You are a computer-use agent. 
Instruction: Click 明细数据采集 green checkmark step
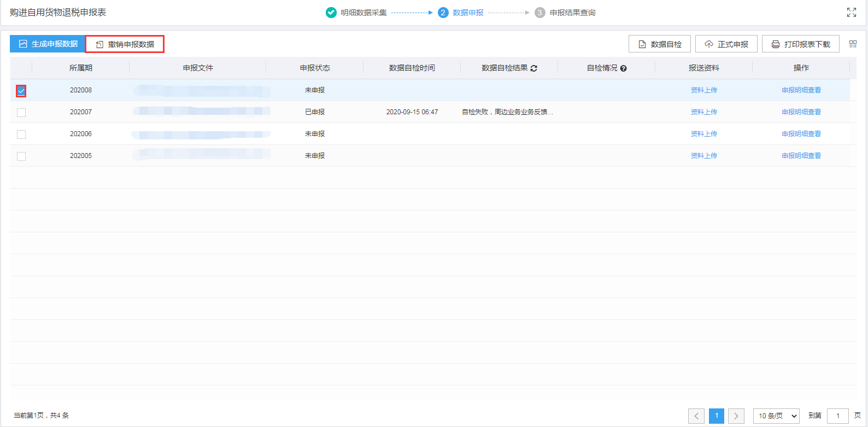[331, 13]
